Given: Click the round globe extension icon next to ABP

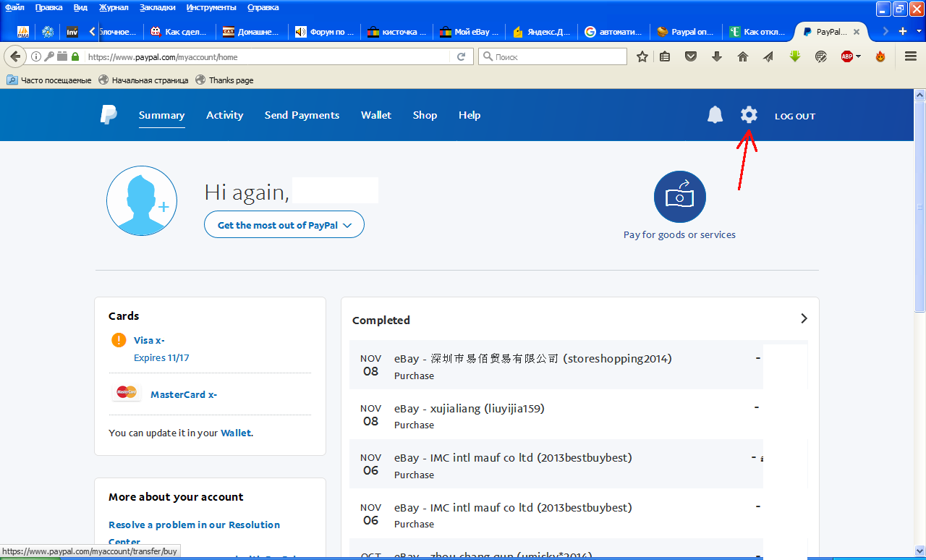Looking at the screenshot, I should click(821, 56).
